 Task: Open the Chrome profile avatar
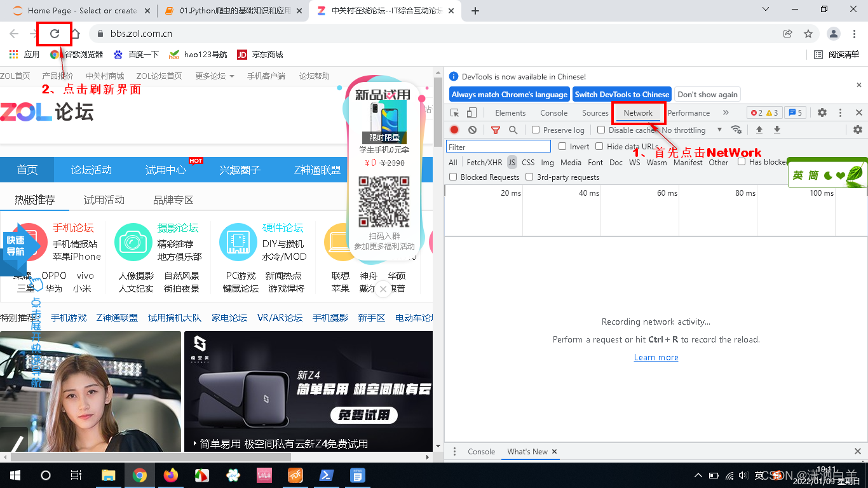[834, 34]
